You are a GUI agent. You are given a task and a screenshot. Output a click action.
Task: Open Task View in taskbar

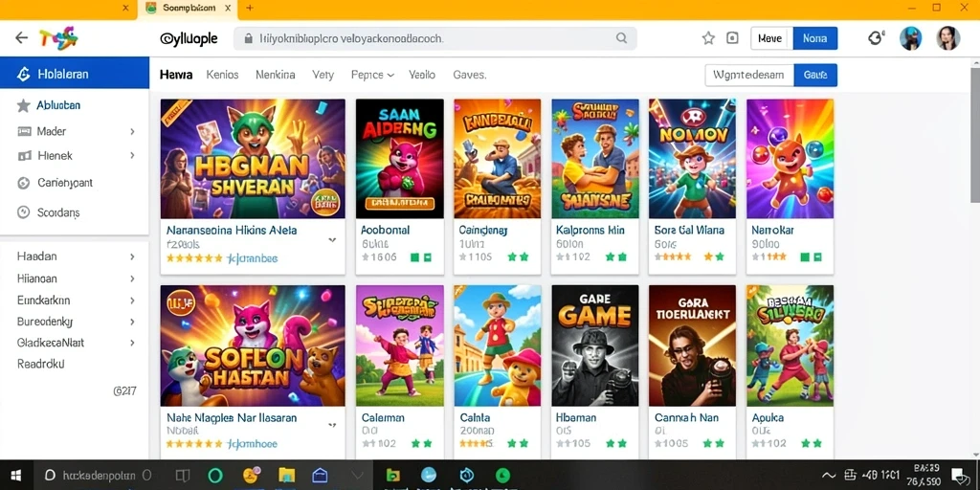coord(183,476)
